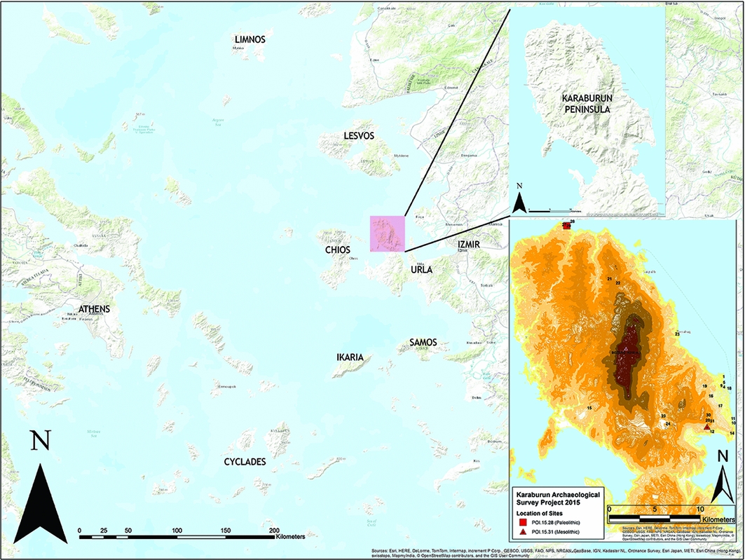Viewport: 745px width, 560px height.
Task: Click the ATHENS map label
Action: pyautogui.click(x=95, y=308)
